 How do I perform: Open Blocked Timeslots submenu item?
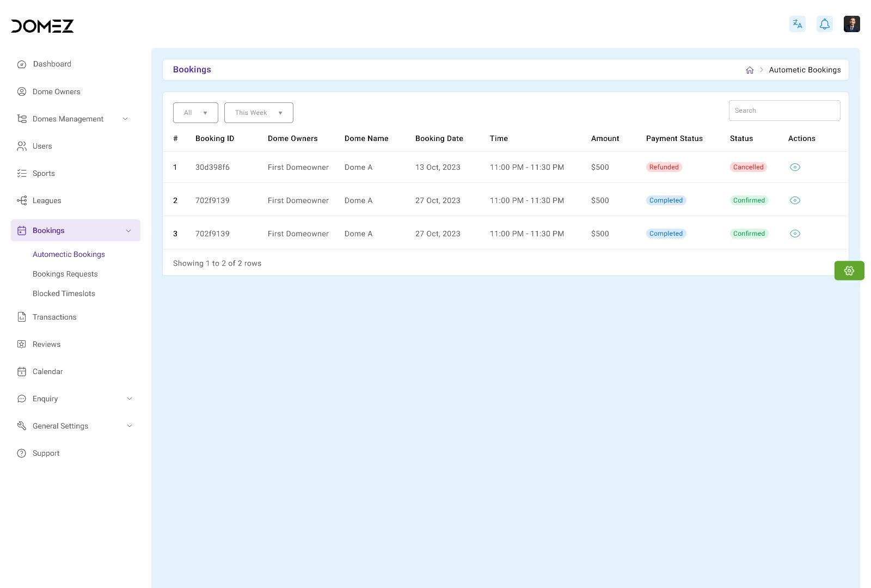coord(64,293)
